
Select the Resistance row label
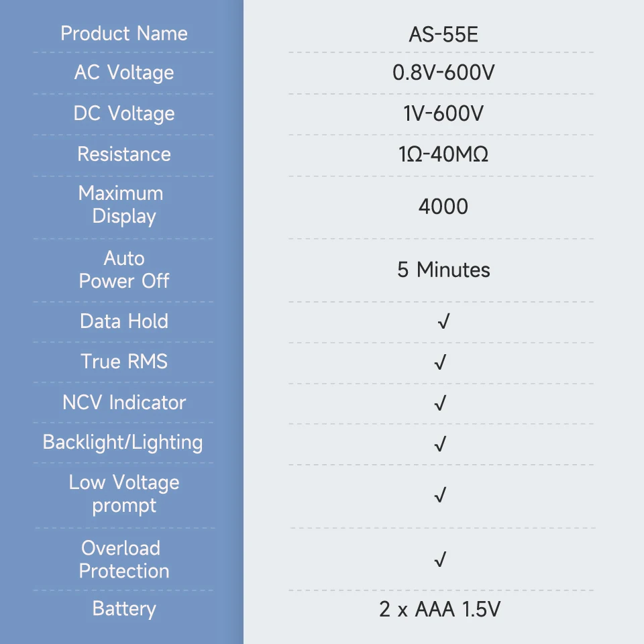124,154
